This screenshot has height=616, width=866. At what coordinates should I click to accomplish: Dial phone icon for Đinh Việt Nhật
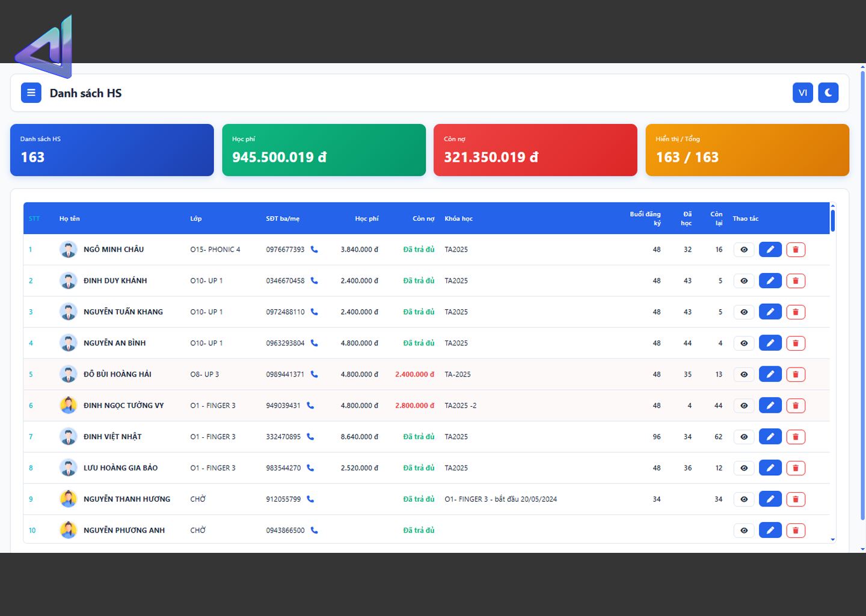click(310, 437)
